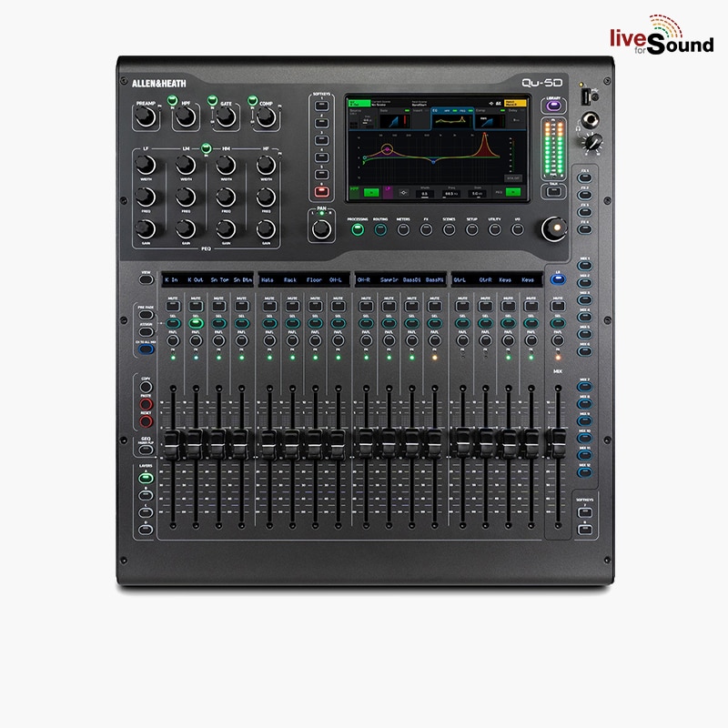Mute the LR master strip
Screen dimensions: 728x728
point(558,306)
